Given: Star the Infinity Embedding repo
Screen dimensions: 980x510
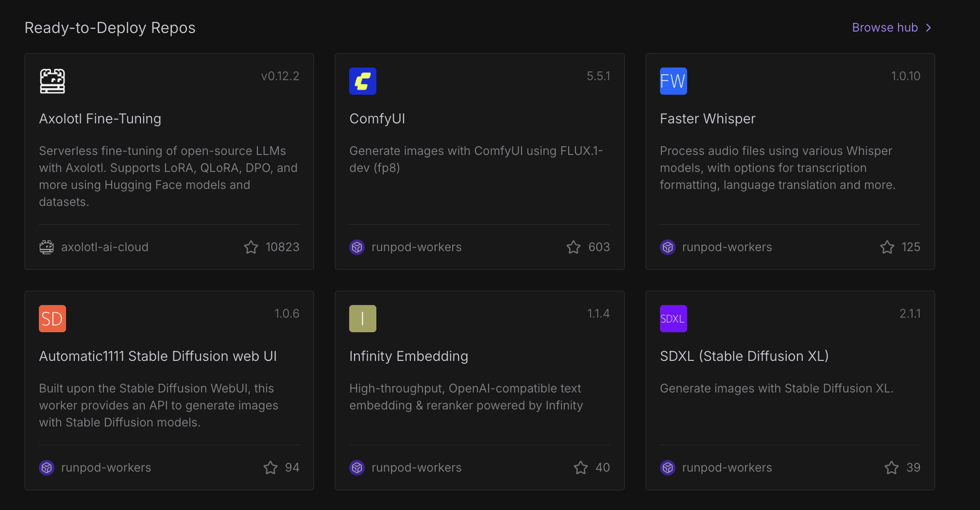Looking at the screenshot, I should pyautogui.click(x=581, y=468).
